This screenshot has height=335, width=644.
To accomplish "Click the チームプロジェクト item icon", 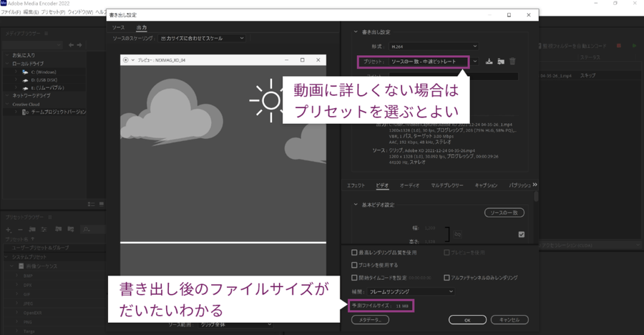I will click(x=25, y=112).
